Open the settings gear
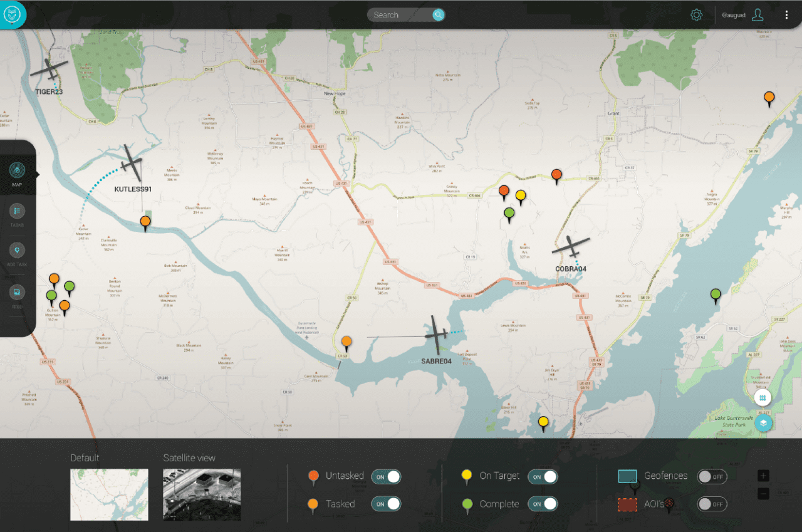This screenshot has width=802, height=532. (696, 14)
